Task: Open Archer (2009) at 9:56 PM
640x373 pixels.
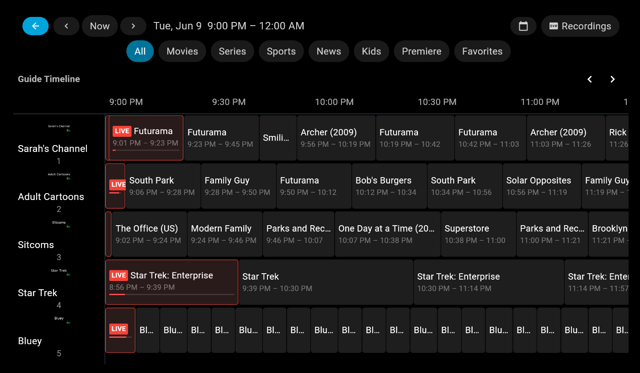Action: pyautogui.click(x=336, y=138)
